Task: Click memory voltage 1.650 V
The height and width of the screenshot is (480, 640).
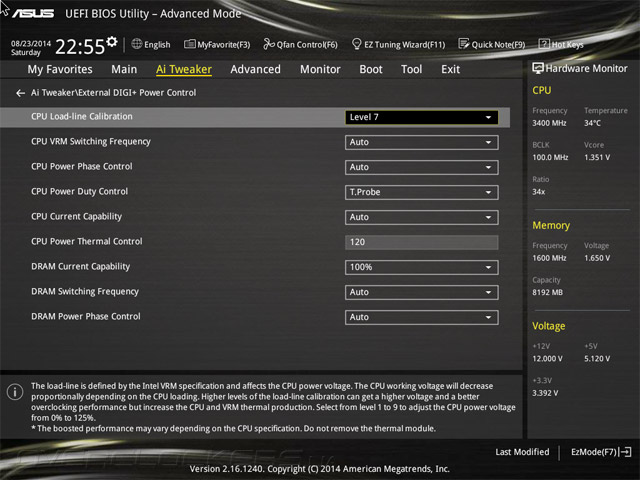Action: pos(597,258)
